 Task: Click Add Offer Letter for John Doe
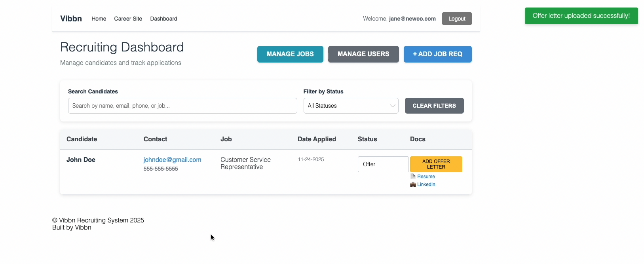pos(436,164)
